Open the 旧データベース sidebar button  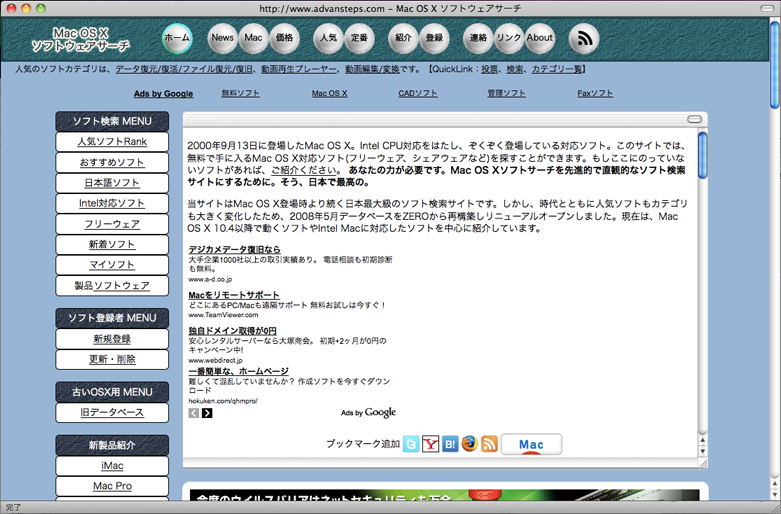[x=112, y=412]
